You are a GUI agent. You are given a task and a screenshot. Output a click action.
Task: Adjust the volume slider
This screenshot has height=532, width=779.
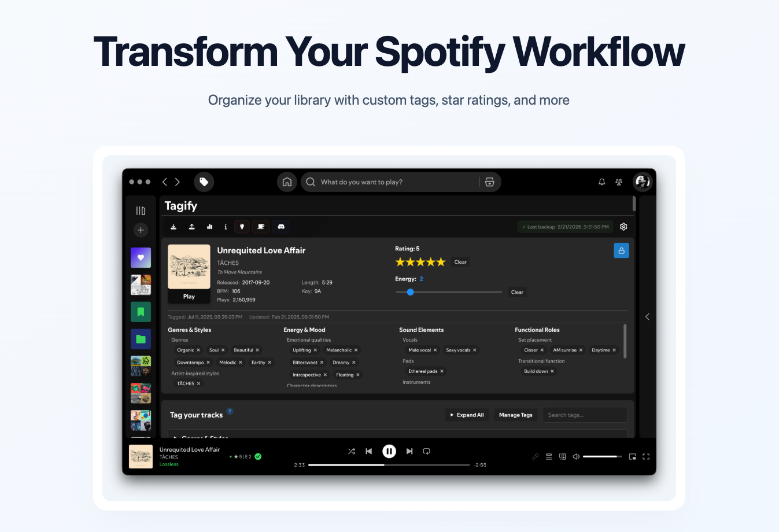point(603,457)
